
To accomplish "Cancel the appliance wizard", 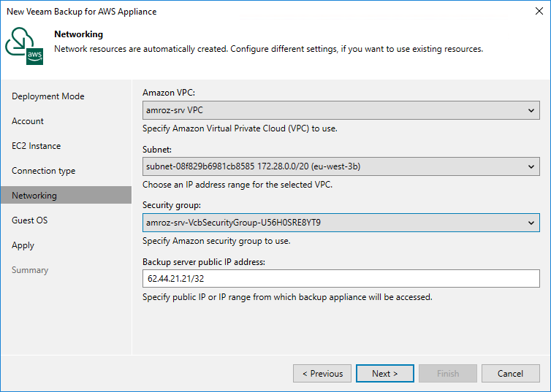I will click(510, 374).
